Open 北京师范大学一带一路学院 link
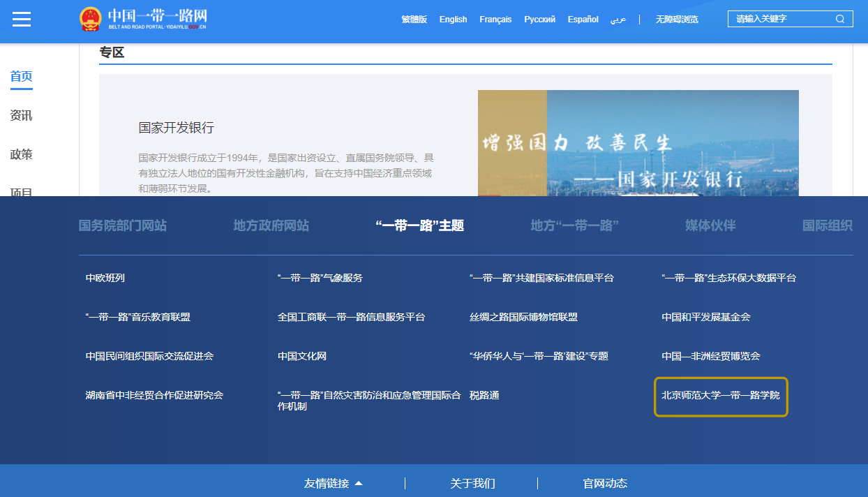 pyautogui.click(x=720, y=396)
